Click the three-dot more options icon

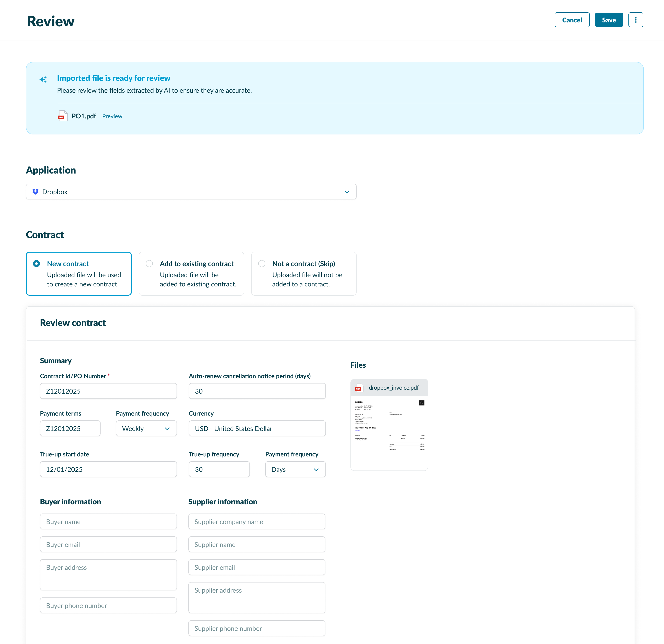(x=635, y=20)
